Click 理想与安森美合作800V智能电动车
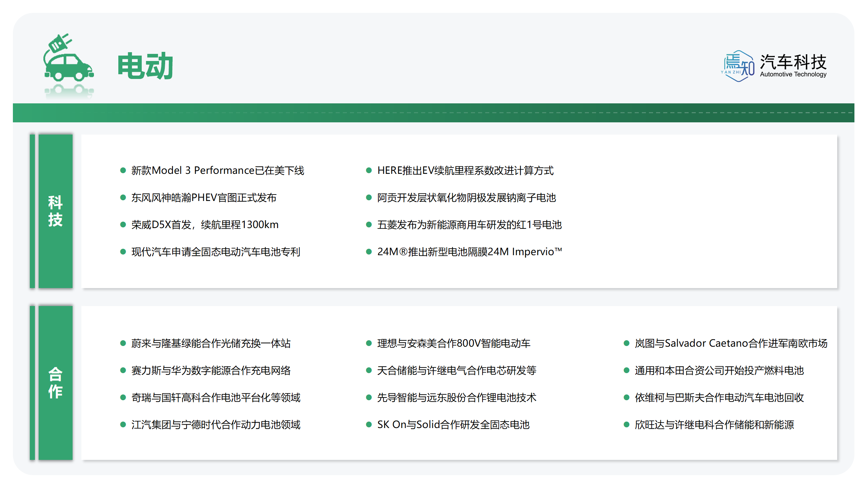This screenshot has height=488, width=868. (x=454, y=343)
